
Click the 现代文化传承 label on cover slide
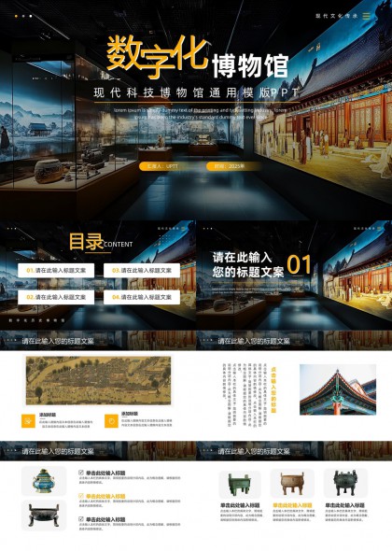click(x=337, y=16)
